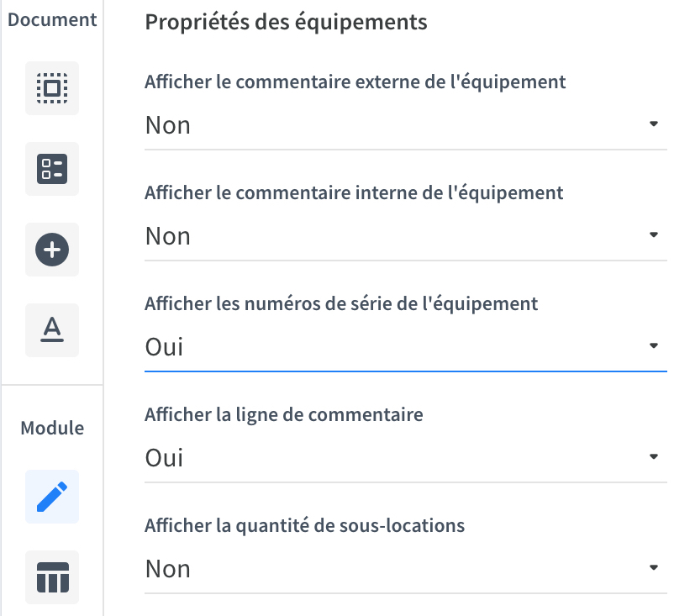Click the Document section label
674x616 pixels.
click(x=52, y=20)
